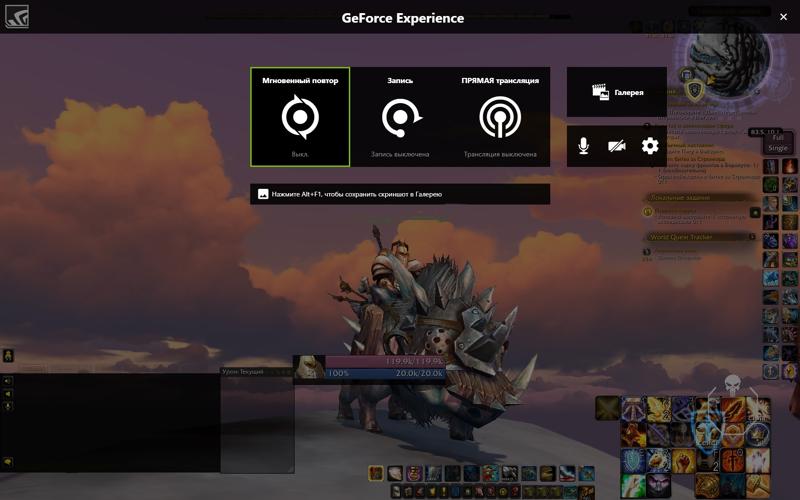
Task: Click the 20.0k/20.0k mana bar
Action: (385, 373)
